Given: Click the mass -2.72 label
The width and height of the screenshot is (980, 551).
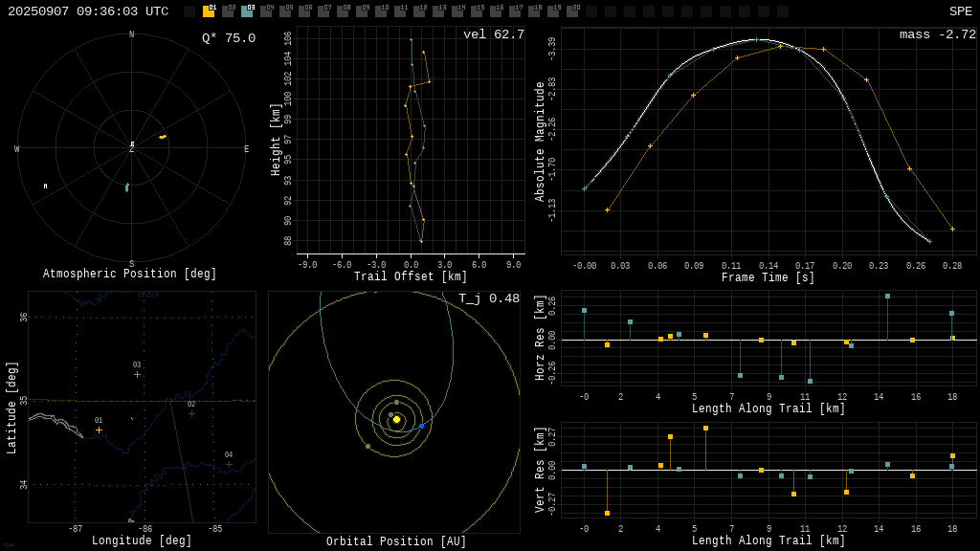Looking at the screenshot, I should pyautogui.click(x=937, y=34).
